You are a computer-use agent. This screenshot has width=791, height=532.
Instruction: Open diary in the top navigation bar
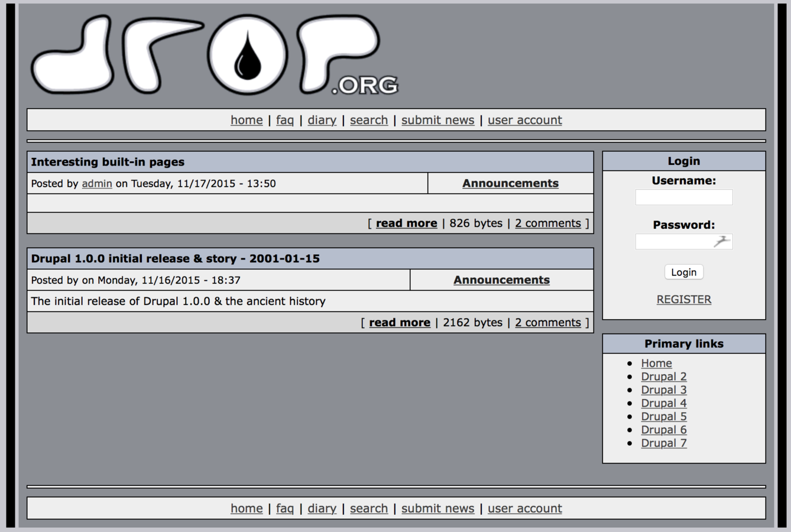(322, 120)
